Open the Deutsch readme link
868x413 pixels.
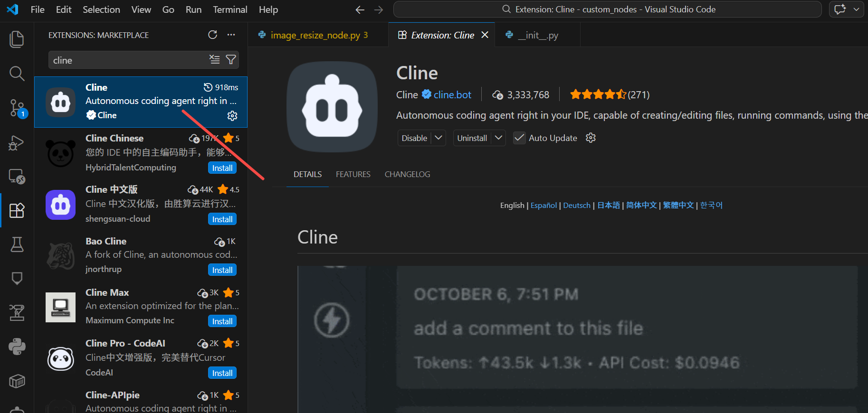577,205
